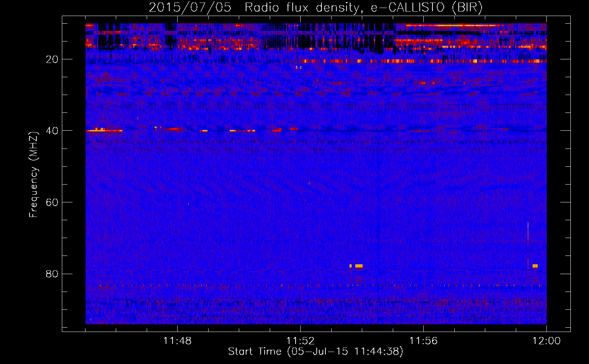This screenshot has width=589, height=364.
Task: Click the 12:00 time tick label
Action: pyautogui.click(x=546, y=341)
